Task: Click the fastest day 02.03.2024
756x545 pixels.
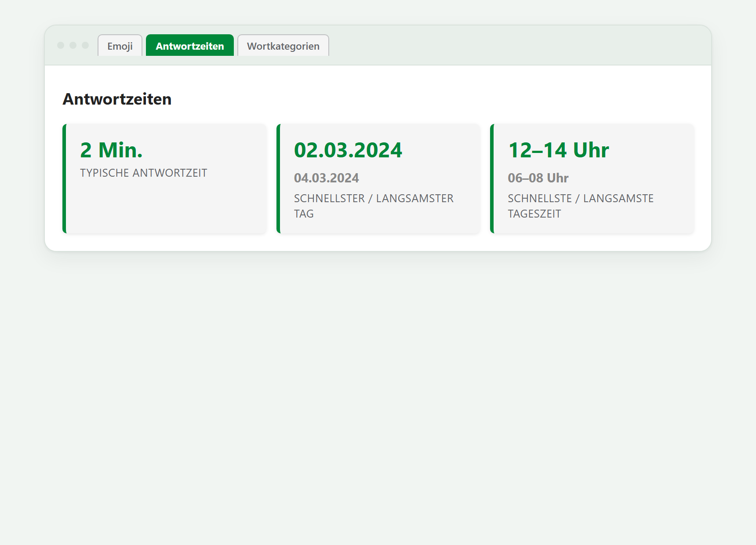Action: click(348, 150)
